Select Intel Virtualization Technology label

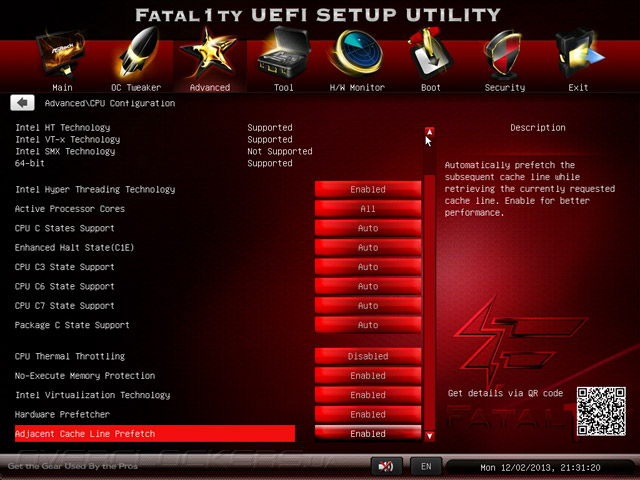[x=93, y=395]
